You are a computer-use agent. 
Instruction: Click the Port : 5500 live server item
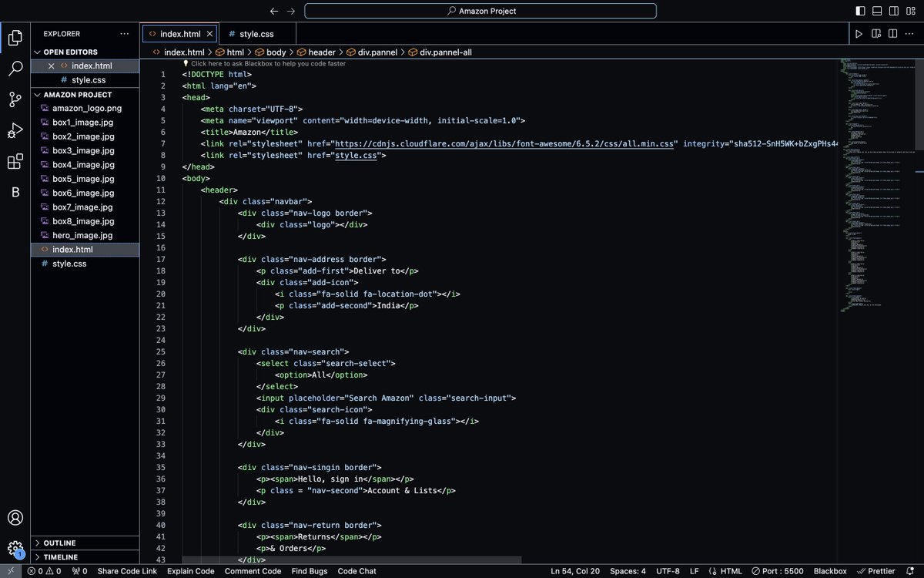[778, 571]
